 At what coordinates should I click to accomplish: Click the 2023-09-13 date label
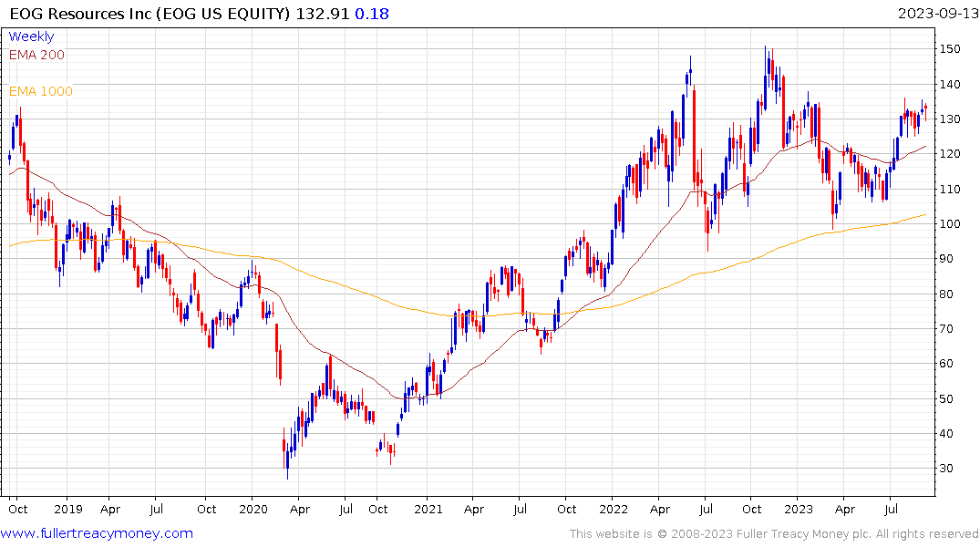pos(938,14)
